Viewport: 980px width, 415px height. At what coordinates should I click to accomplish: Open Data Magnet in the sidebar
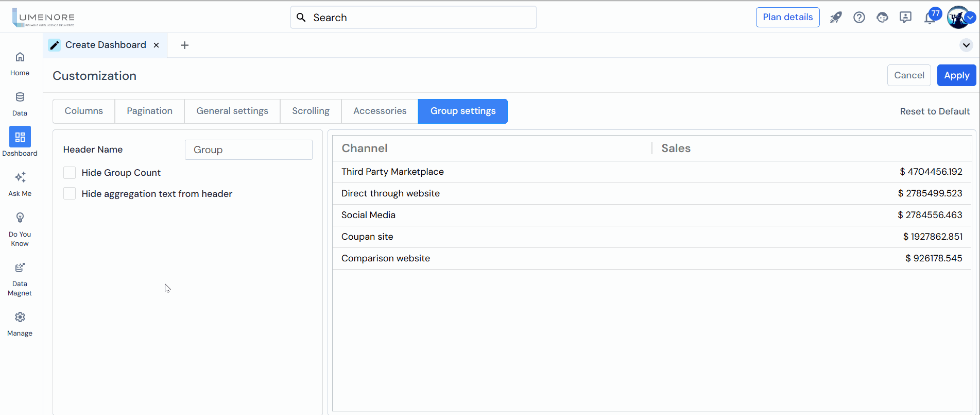click(20, 279)
